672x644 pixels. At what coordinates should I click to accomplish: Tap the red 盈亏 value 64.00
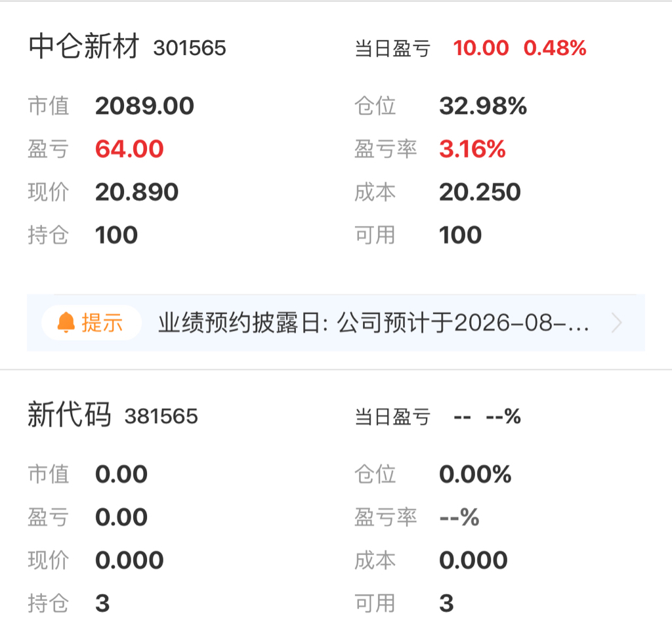pos(129,149)
